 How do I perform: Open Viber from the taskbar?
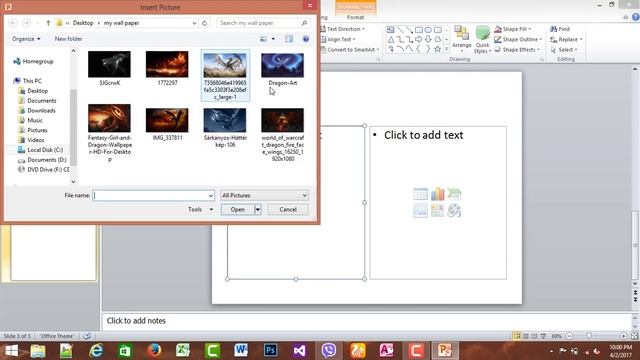tap(329, 351)
